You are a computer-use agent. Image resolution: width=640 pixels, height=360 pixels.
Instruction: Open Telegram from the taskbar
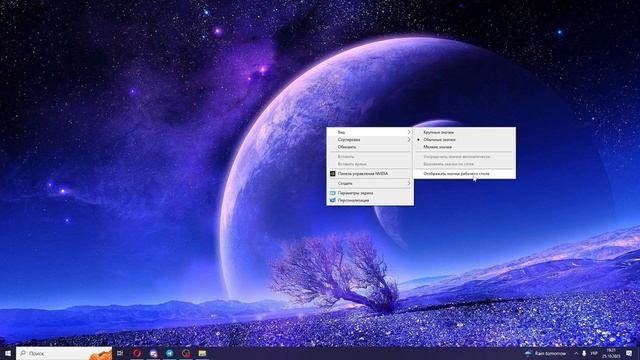pyautogui.click(x=170, y=353)
